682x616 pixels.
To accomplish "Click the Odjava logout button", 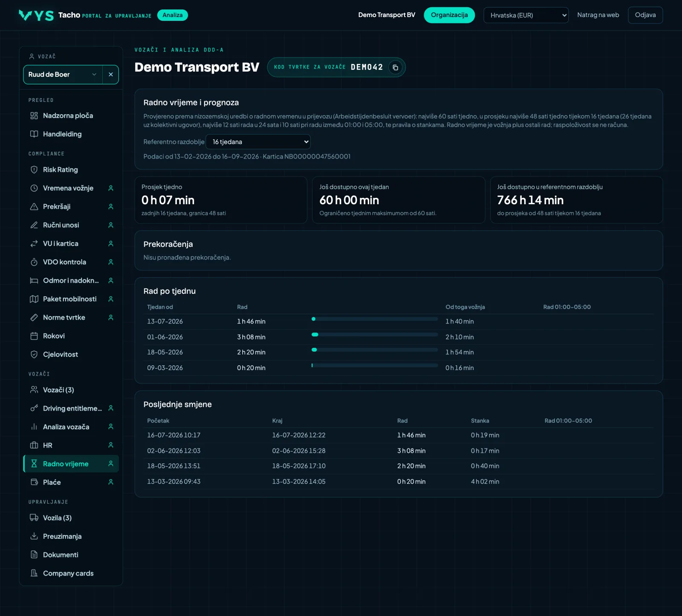I will point(645,15).
